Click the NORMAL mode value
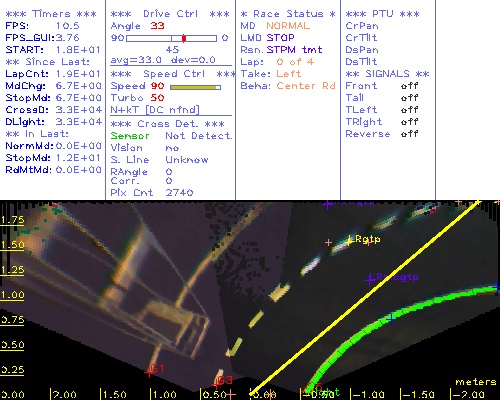 [x=288, y=26]
